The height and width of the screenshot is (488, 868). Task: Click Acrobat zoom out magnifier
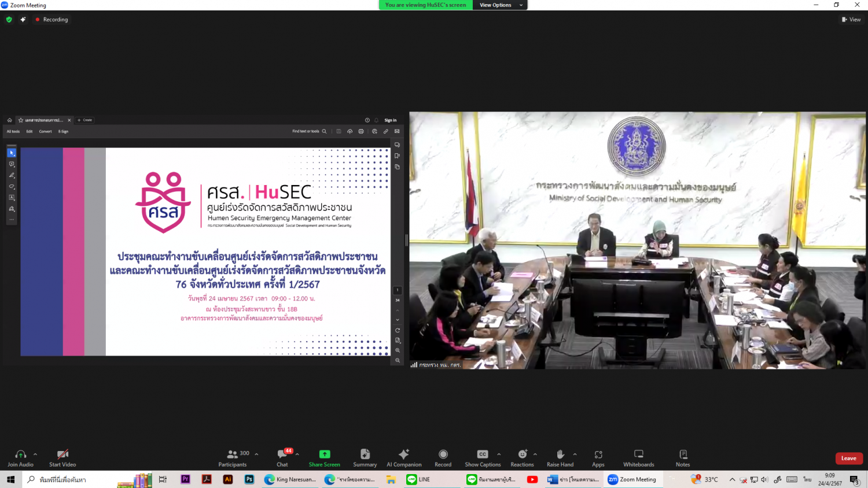point(398,360)
